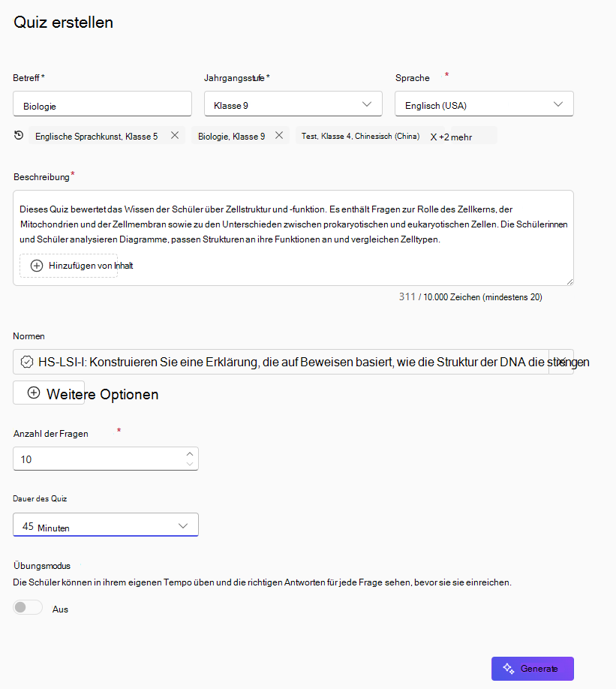This screenshot has width=616, height=689.
Task: Click the Betreff field containing Biologie
Action: [102, 104]
